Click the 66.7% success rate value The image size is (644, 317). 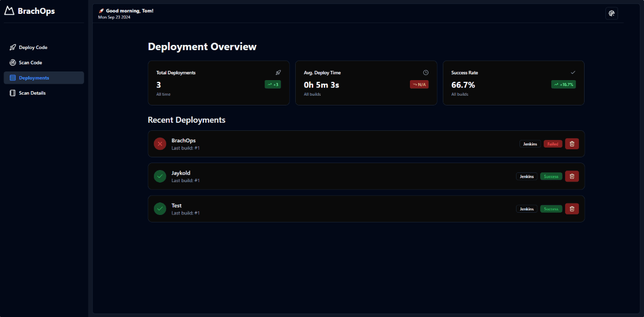pyautogui.click(x=463, y=85)
